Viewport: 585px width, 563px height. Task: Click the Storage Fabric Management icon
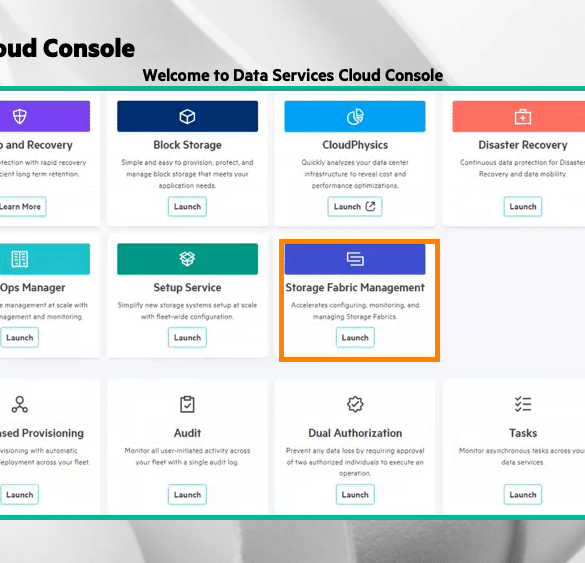(x=355, y=259)
